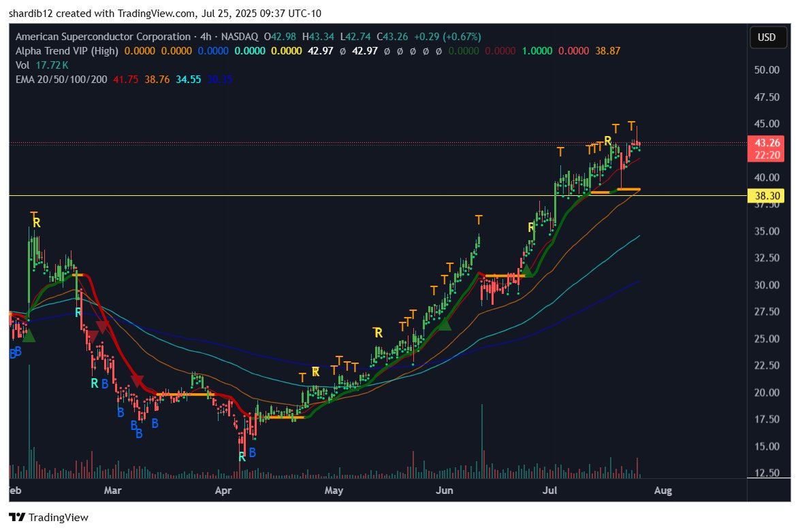Click the Vol value 17.72K
The width and height of the screenshot is (800, 532).
[52, 65]
